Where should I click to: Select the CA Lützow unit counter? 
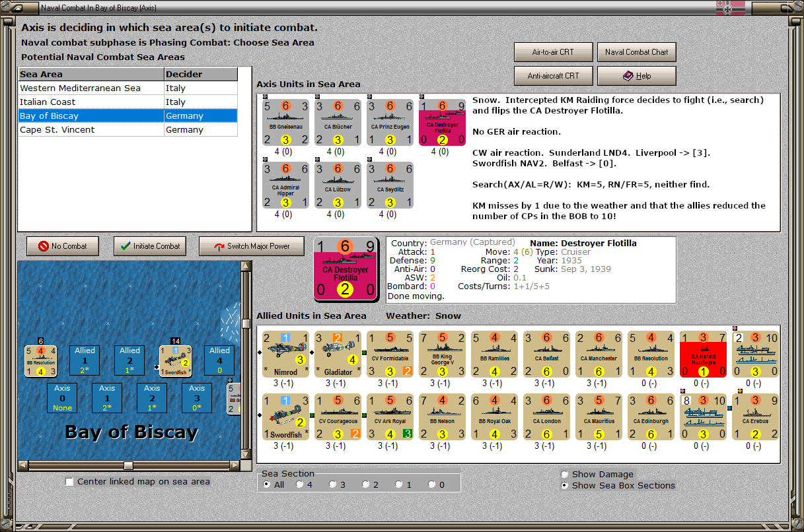tap(338, 185)
